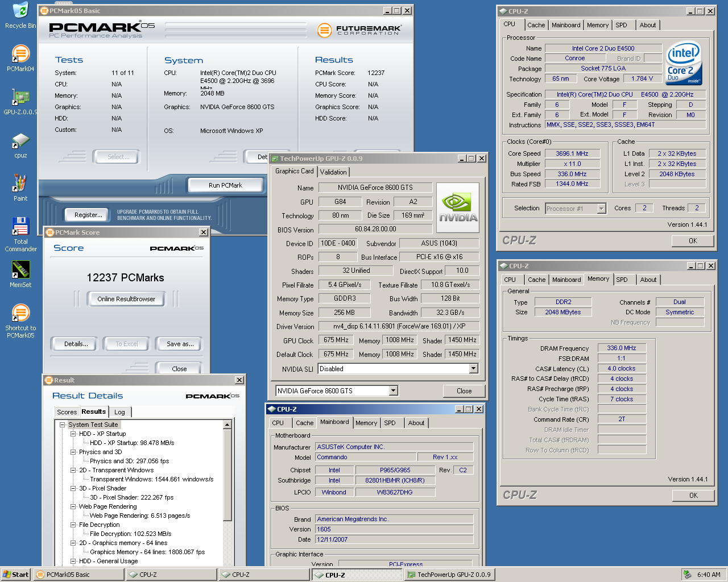The image size is (728, 582).
Task: Switch to the PCMark05 Basic taskbar item
Action: coord(79,575)
